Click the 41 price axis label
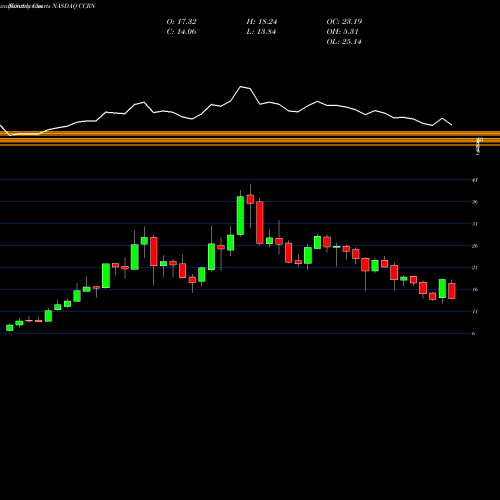500x500 pixels. (x=475, y=180)
